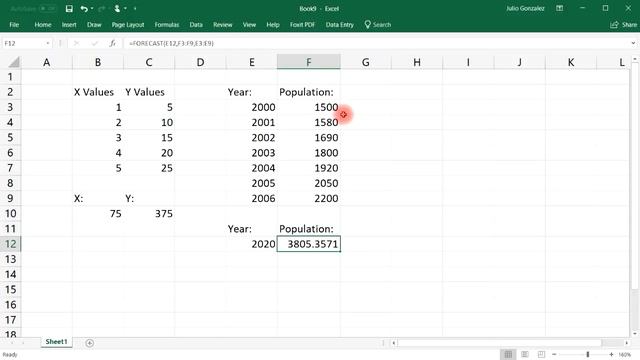Undo the last action
The height and width of the screenshot is (360, 640).
[x=84, y=9]
